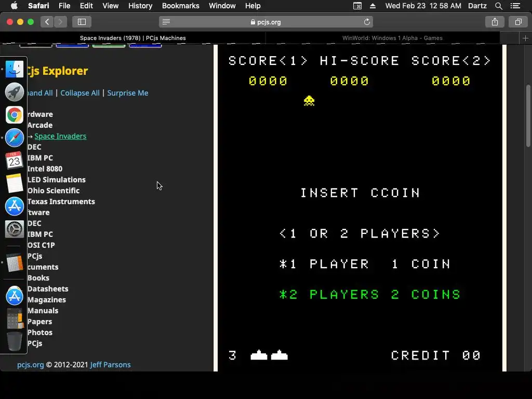Click Collapse All link

(x=80, y=93)
